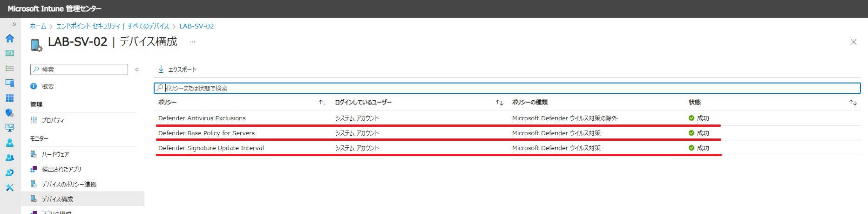Click システム アカウント in Antivirus Exclusions row
This screenshot has height=214, width=868.
[x=357, y=118]
